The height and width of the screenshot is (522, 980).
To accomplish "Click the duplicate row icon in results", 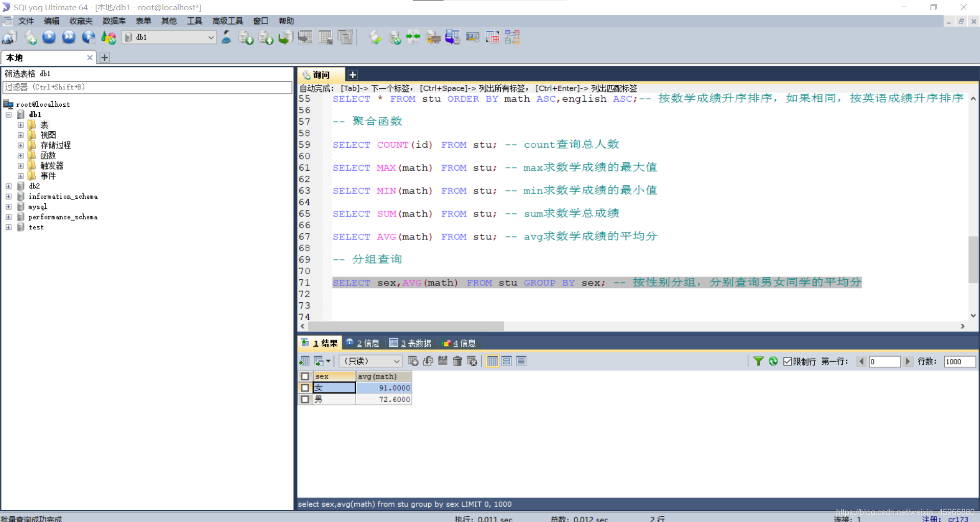I will [x=428, y=361].
